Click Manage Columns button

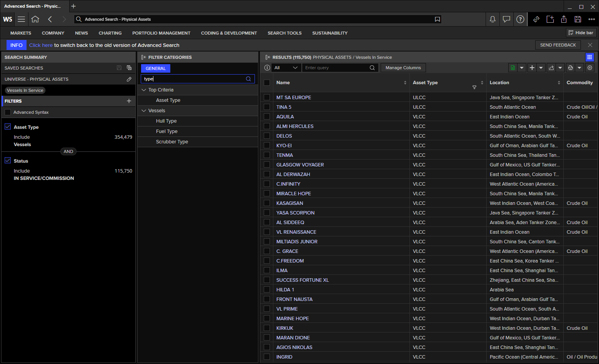tap(403, 68)
